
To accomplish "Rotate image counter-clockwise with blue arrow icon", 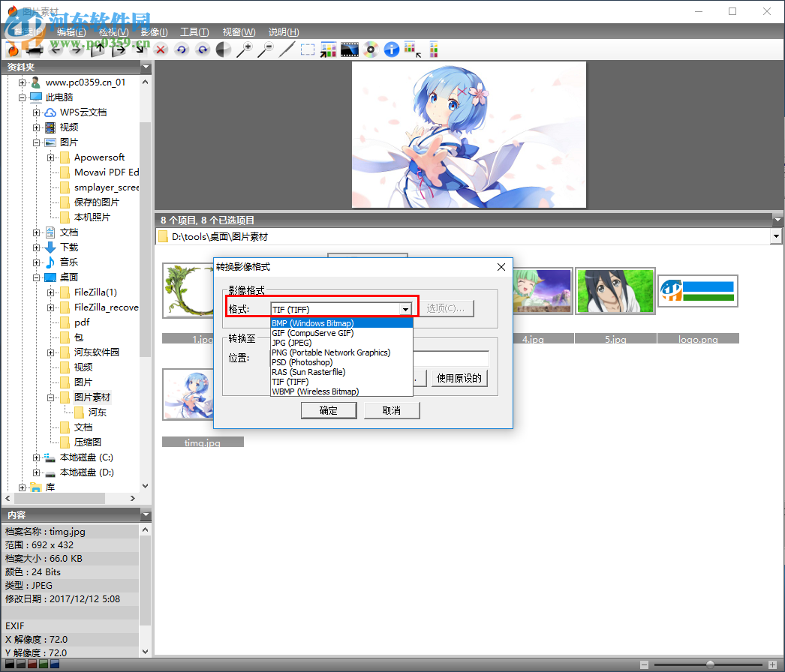I will (x=181, y=49).
